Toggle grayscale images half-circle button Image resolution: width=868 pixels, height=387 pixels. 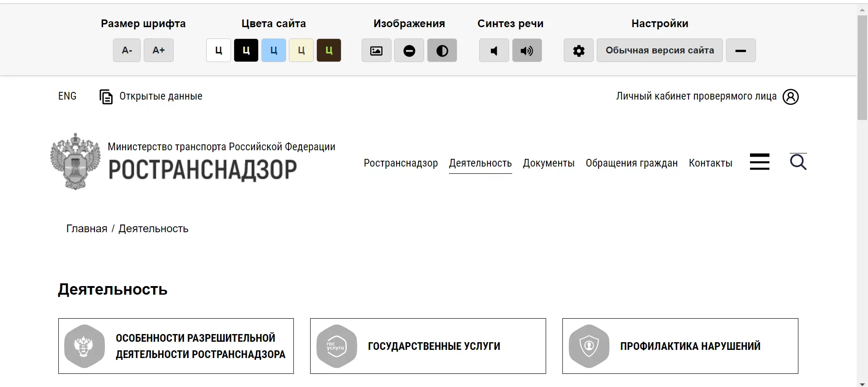[x=442, y=50]
